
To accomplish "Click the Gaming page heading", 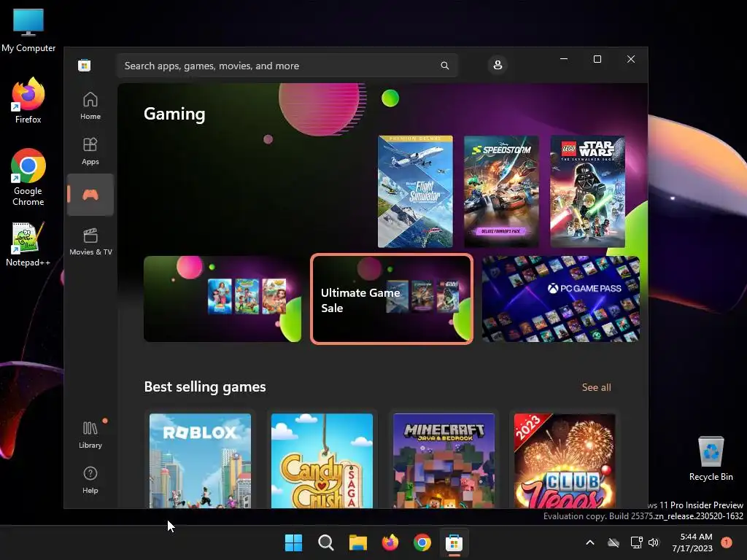I will click(x=174, y=114).
